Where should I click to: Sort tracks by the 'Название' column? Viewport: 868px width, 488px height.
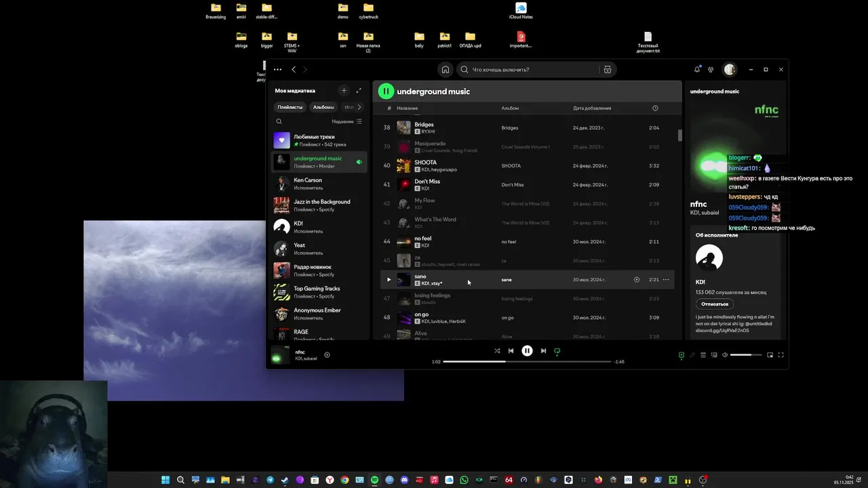(407, 108)
